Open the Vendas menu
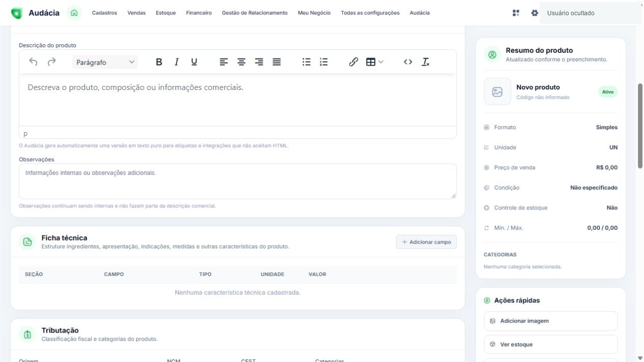The width and height of the screenshot is (644, 362). point(136,13)
